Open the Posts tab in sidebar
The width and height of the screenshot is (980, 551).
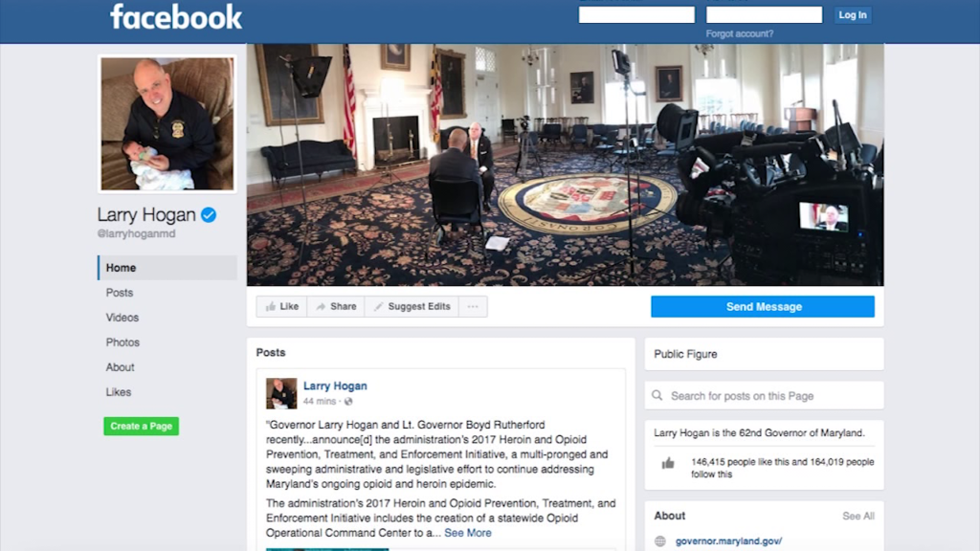tap(120, 293)
